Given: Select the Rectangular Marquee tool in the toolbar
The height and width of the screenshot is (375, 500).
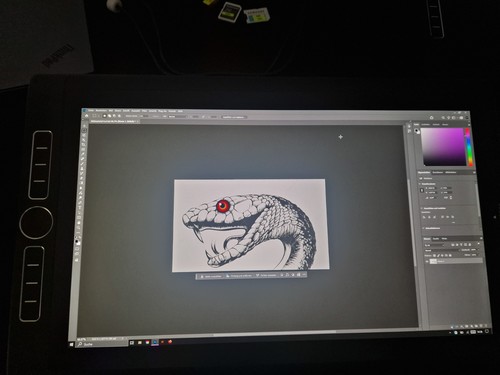Looking at the screenshot, I should 84,130.
